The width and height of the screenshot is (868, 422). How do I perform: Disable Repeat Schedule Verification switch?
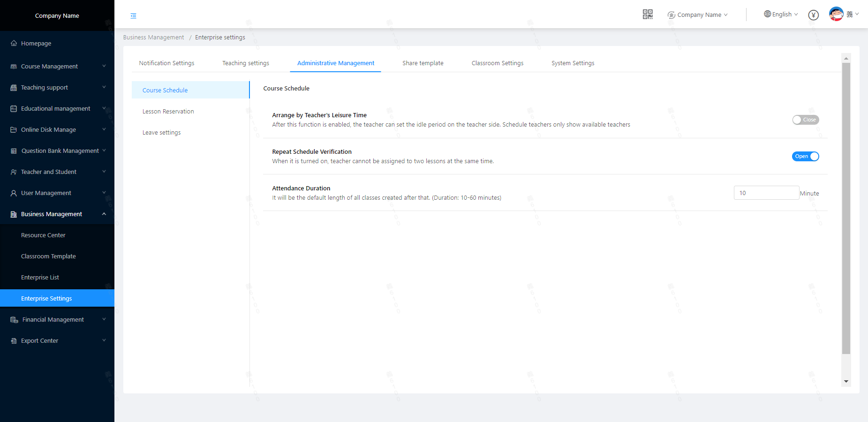[805, 157]
